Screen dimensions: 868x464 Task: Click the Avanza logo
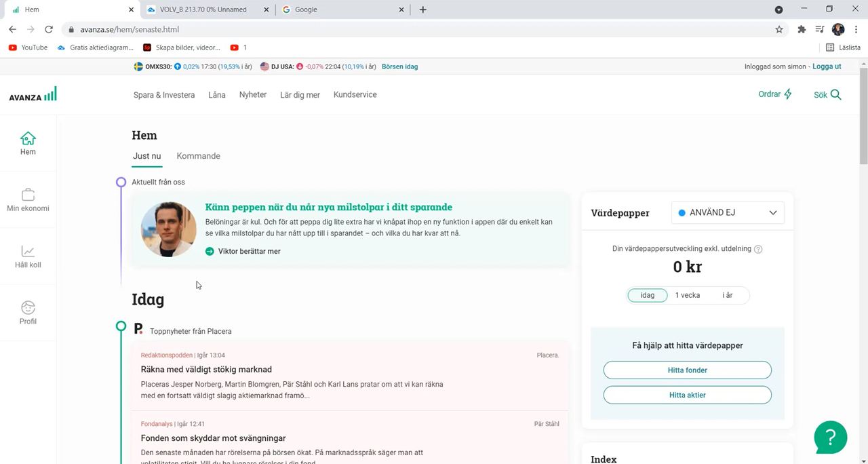click(33, 94)
